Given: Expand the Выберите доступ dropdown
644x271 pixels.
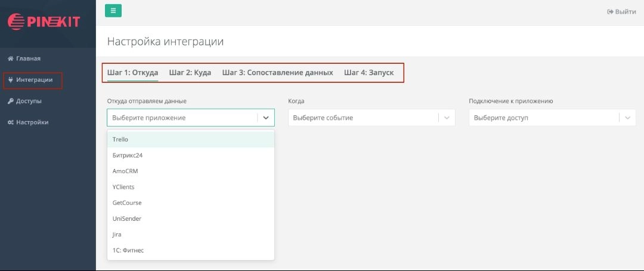Looking at the screenshot, I should pyautogui.click(x=552, y=118).
